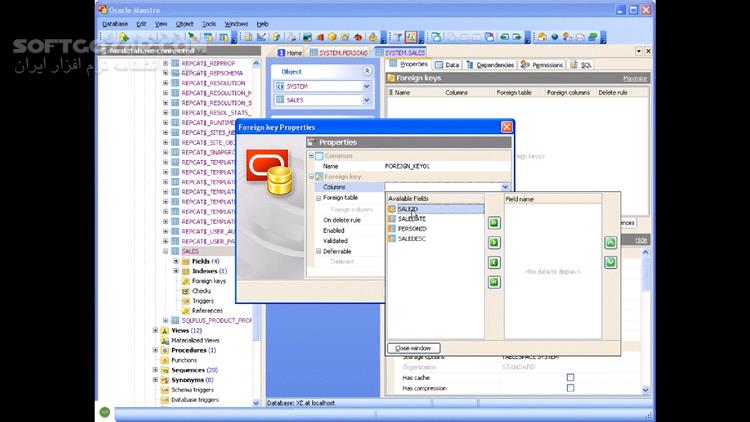Click the Foreign table column header
This screenshot has height=422, width=750.
coord(514,92)
